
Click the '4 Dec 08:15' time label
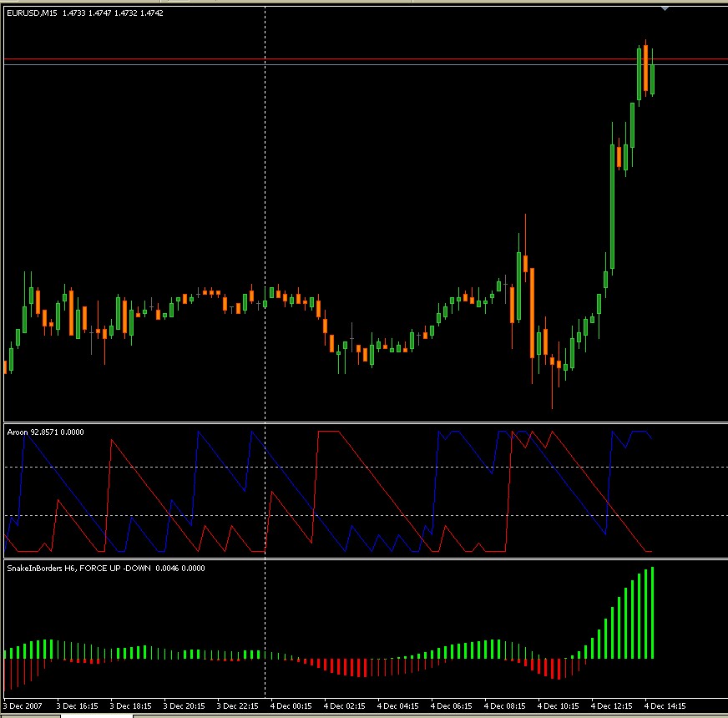click(505, 706)
